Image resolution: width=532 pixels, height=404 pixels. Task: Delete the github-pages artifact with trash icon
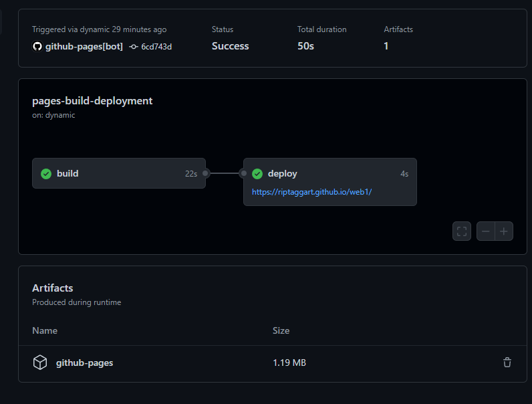(x=507, y=363)
